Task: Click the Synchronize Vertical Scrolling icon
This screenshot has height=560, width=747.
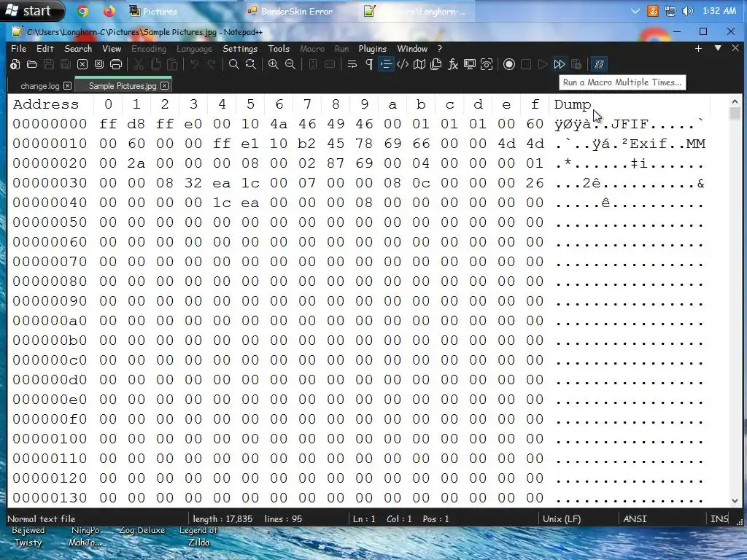Action: pyautogui.click(x=313, y=64)
